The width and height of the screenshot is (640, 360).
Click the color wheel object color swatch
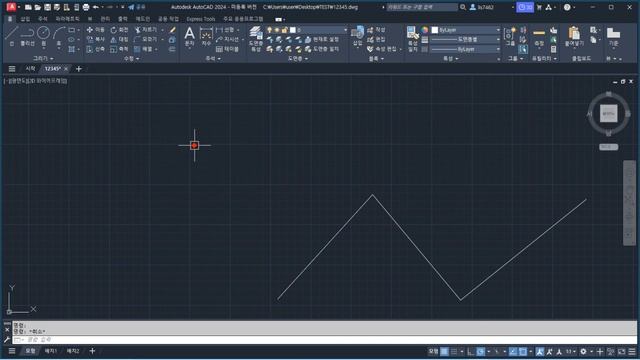(x=424, y=30)
